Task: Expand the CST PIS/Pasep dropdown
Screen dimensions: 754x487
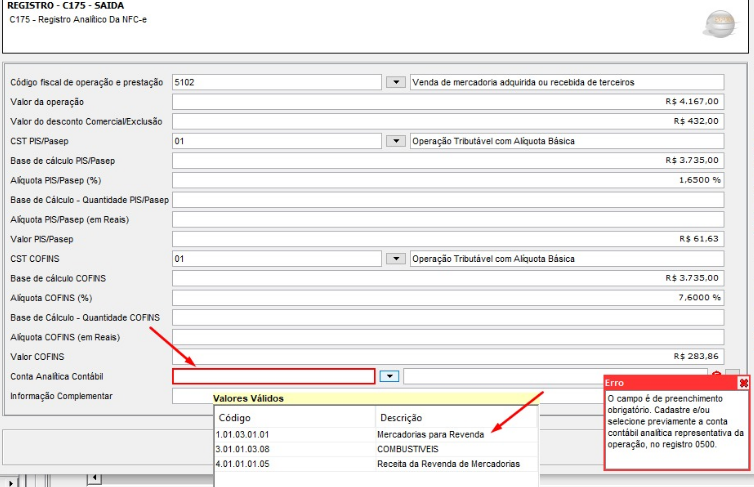Action: pos(396,141)
